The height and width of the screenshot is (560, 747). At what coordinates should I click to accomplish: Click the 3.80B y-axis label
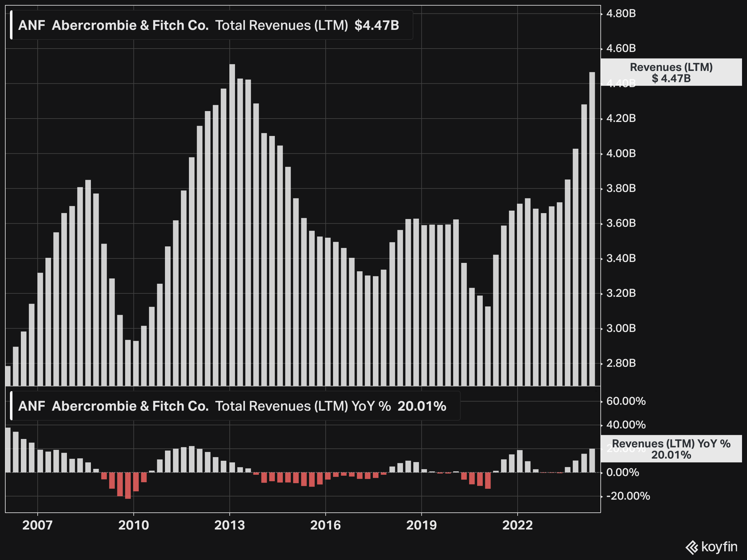tap(621, 188)
